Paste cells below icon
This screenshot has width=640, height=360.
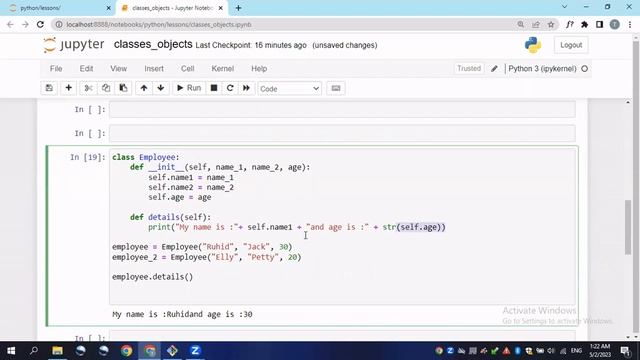click(x=123, y=88)
